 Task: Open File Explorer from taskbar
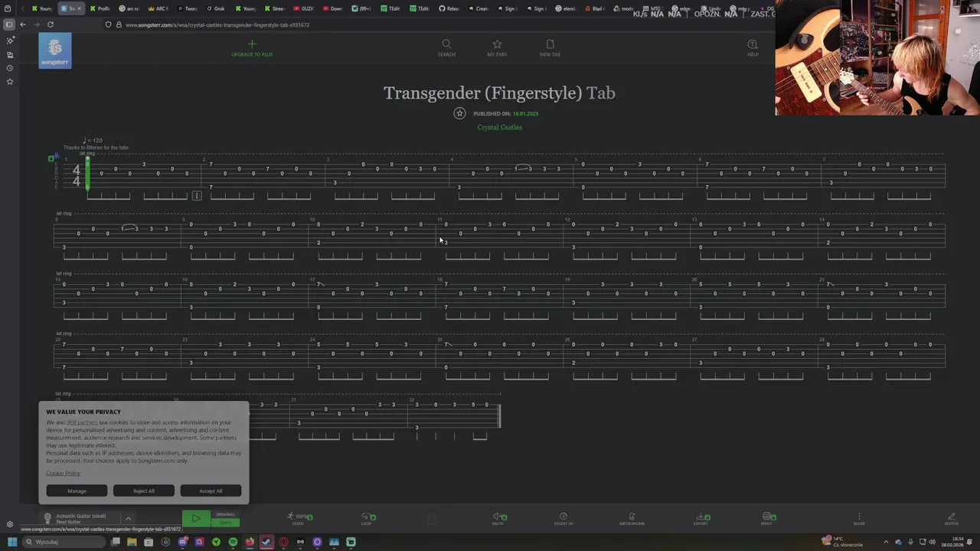(x=132, y=542)
